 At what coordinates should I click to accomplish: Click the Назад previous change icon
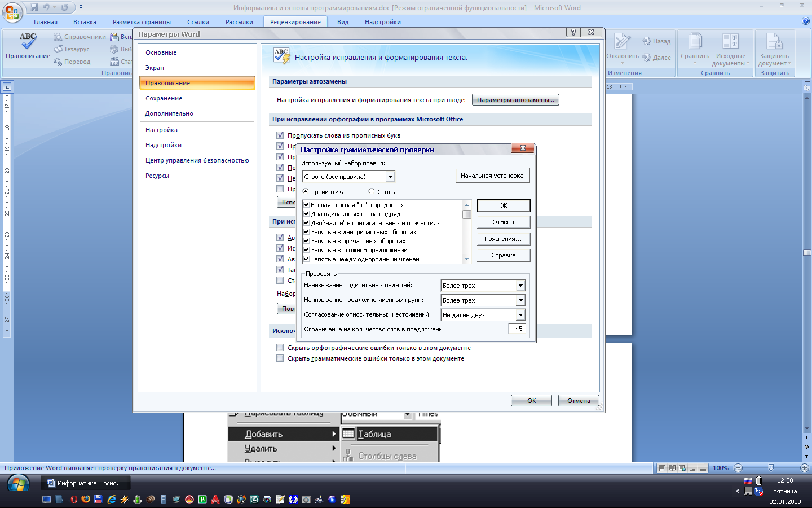click(x=646, y=41)
